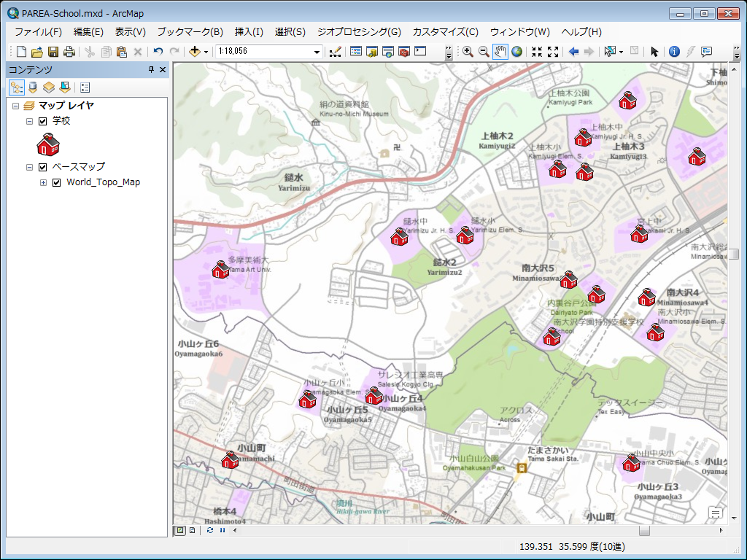Click the Add Data button

pos(194,52)
